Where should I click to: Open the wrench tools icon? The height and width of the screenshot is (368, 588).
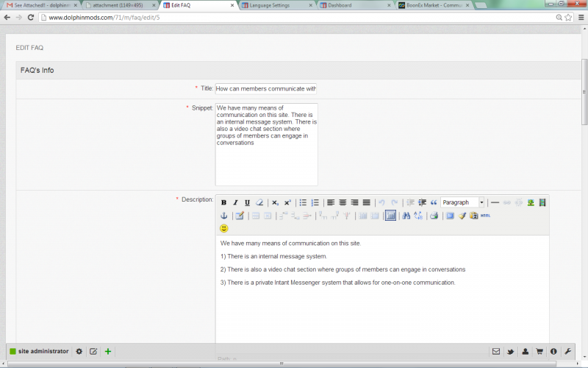click(x=567, y=352)
